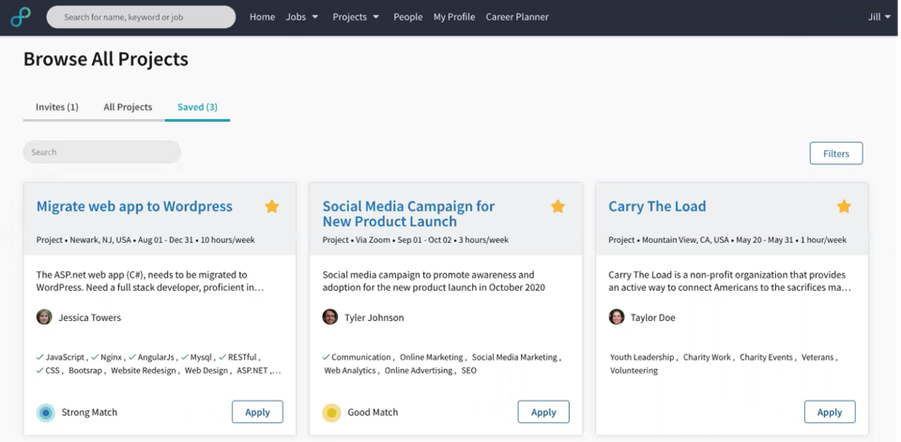Open the People page
The height and width of the screenshot is (442, 901).
point(408,17)
